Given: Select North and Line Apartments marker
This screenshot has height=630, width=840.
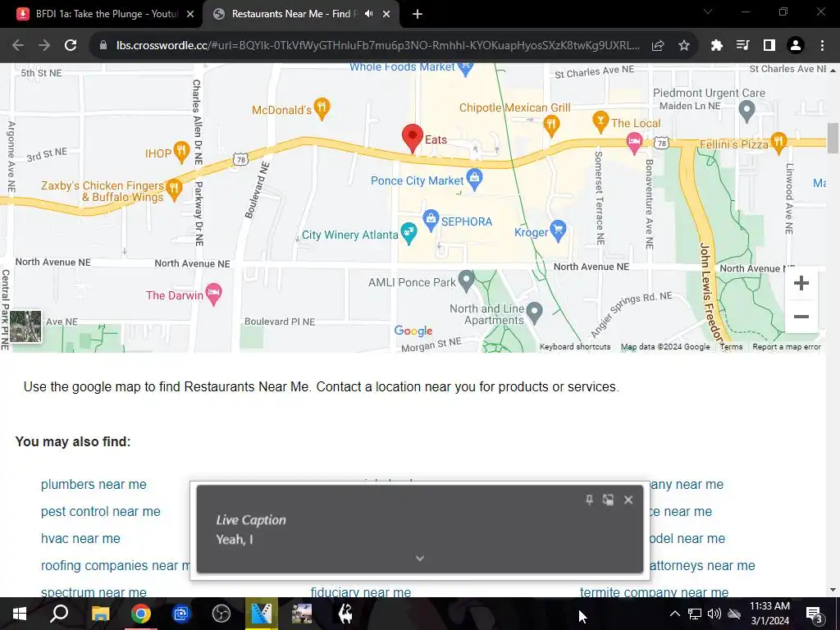Looking at the screenshot, I should (534, 313).
